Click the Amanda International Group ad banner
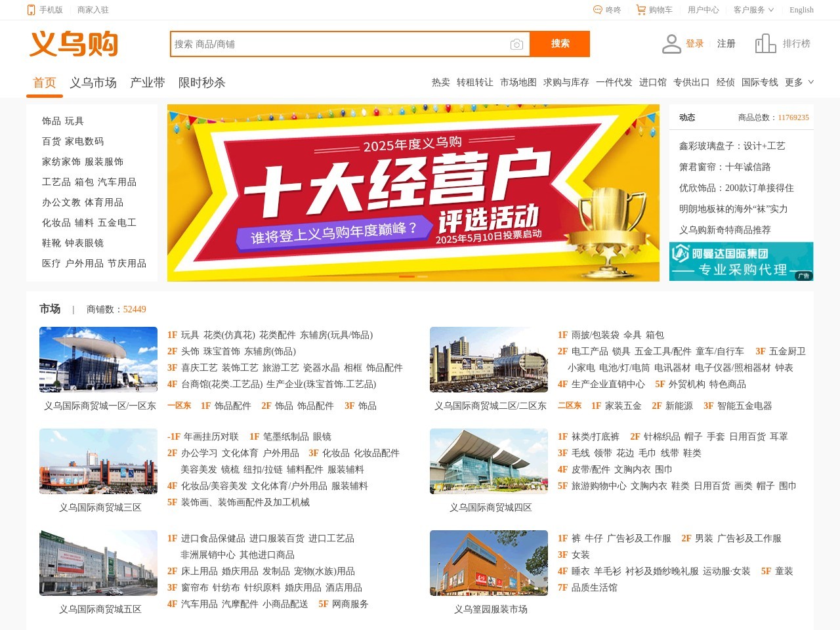 tap(741, 261)
